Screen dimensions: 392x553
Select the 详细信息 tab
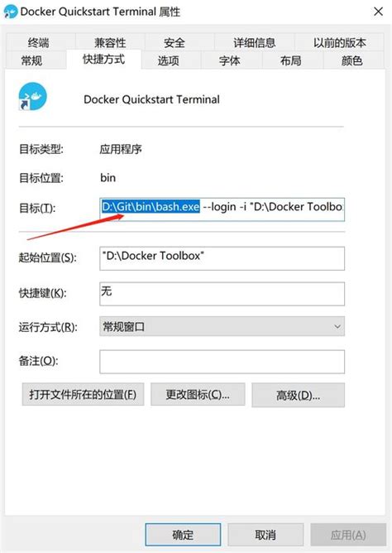[x=254, y=43]
